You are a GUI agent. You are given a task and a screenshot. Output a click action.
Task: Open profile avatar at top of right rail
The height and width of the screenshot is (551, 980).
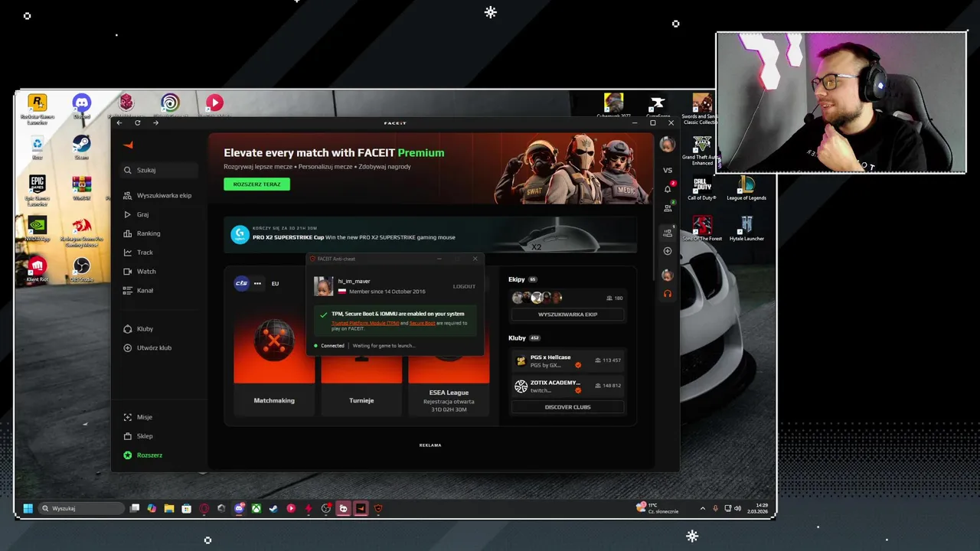click(668, 144)
